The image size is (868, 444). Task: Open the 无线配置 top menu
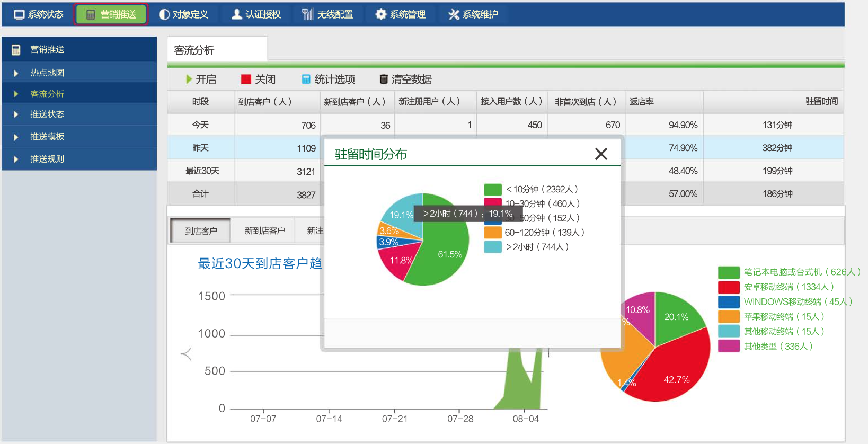327,14
